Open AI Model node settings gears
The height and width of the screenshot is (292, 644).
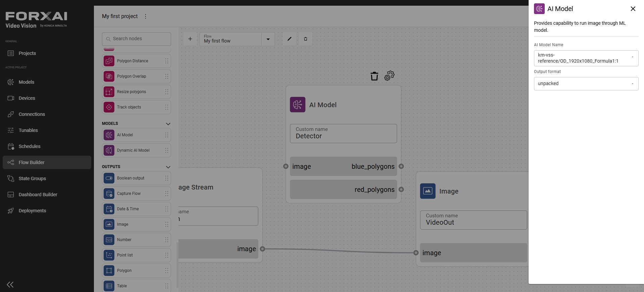coord(389,76)
